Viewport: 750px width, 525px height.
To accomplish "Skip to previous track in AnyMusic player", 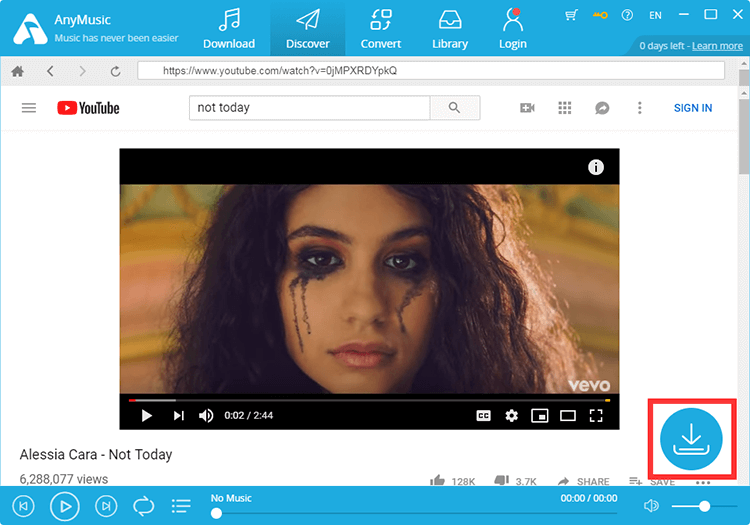I will 23,506.
